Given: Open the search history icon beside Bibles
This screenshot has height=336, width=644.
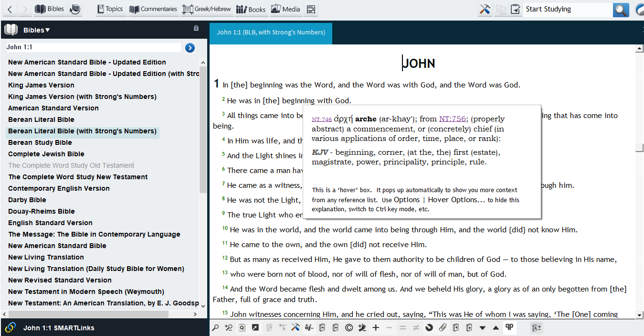Looking at the screenshot, I should 75,9.
